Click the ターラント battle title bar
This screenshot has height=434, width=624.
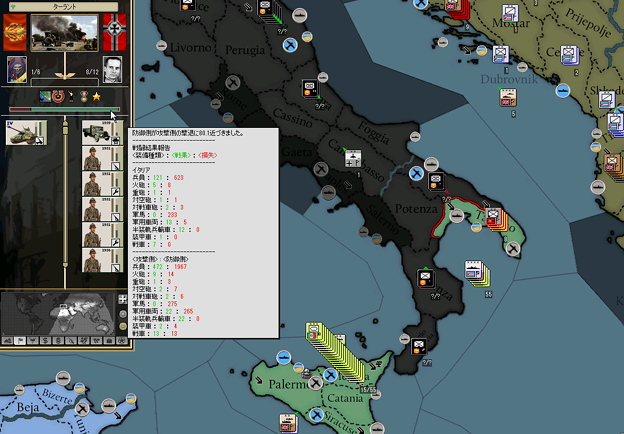coord(64,7)
